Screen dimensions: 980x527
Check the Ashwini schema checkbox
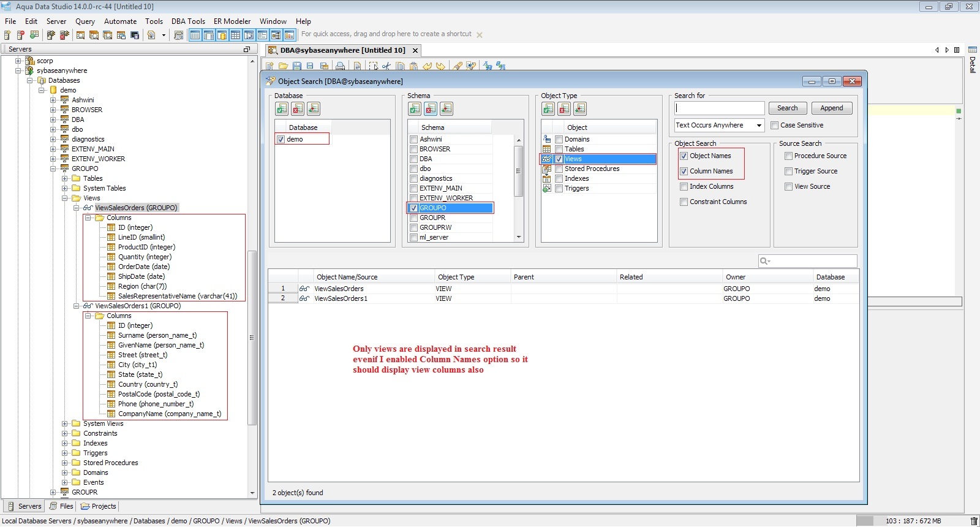point(414,139)
